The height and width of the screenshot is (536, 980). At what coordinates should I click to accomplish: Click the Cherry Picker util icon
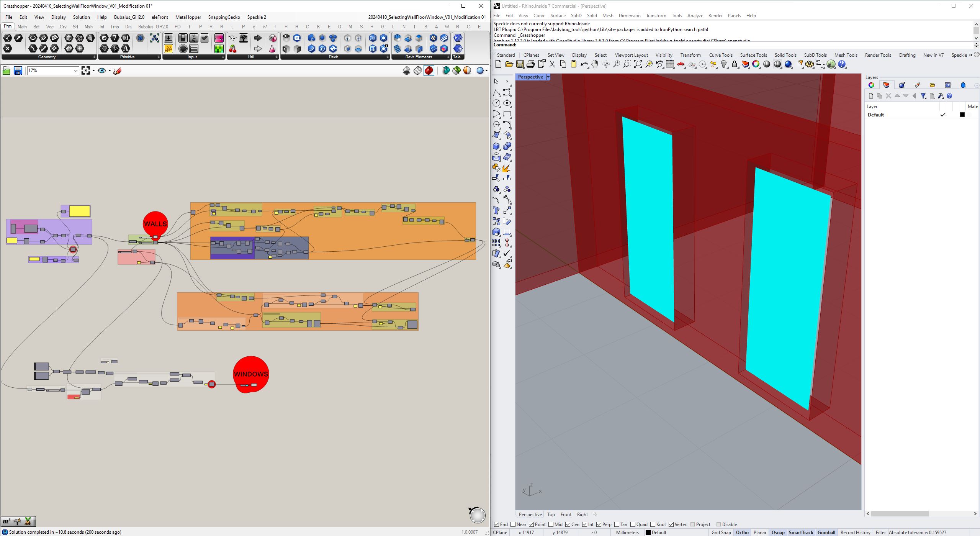[x=233, y=49]
